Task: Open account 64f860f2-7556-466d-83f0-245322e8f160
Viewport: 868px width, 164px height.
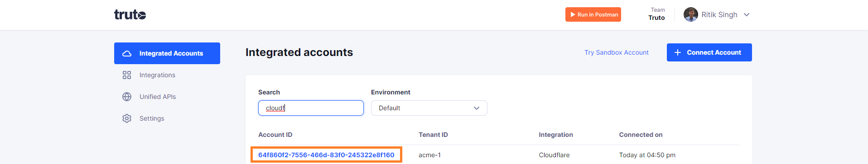Action: click(x=326, y=155)
